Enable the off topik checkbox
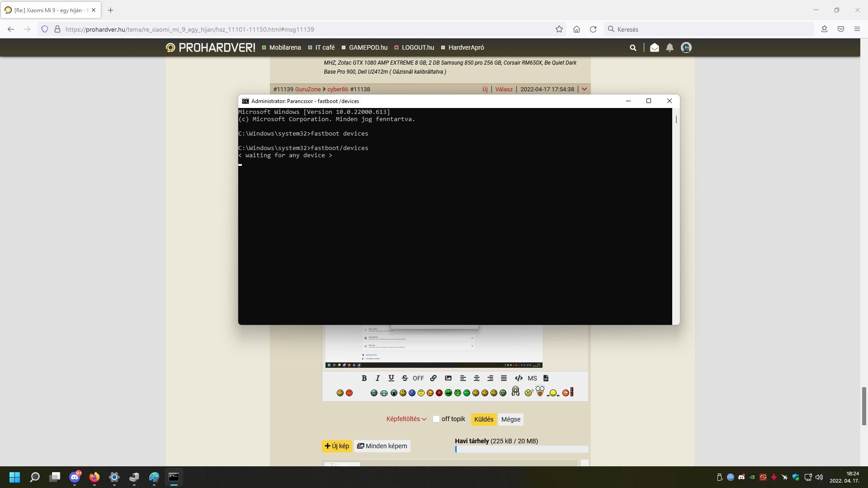The image size is (868, 488). 436,419
